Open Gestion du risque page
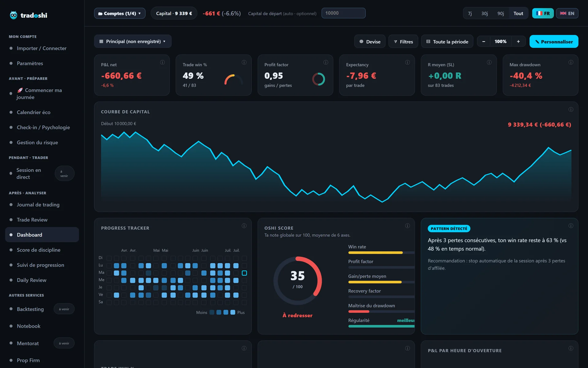 pos(42,142)
